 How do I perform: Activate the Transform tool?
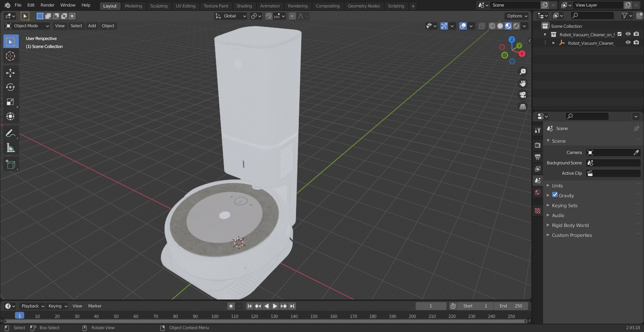click(10, 116)
